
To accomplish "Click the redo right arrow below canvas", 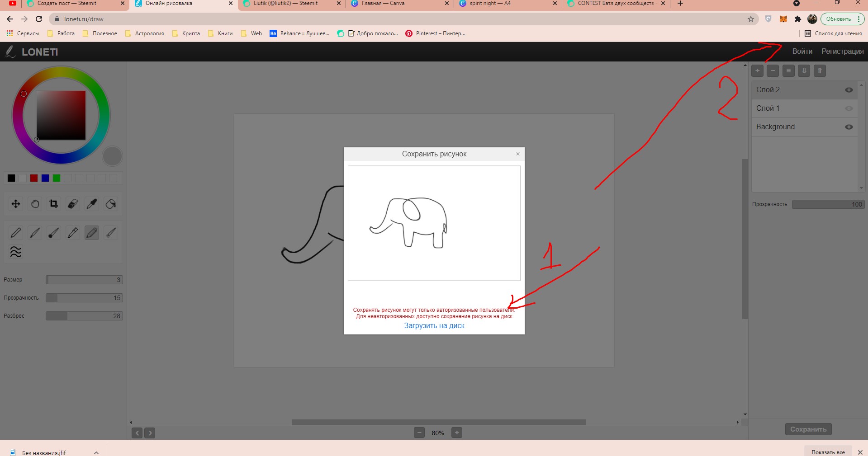I will click(x=150, y=433).
